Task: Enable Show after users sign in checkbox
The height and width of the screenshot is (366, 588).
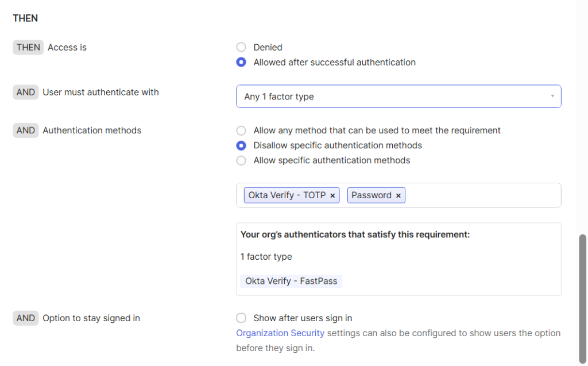Action: (241, 318)
